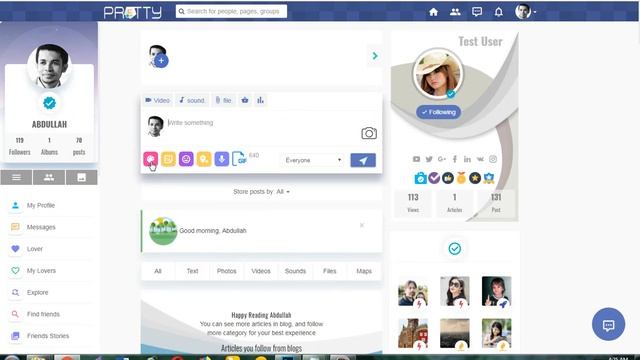
Task: Click the yellow note icon in composer
Action: point(168,159)
